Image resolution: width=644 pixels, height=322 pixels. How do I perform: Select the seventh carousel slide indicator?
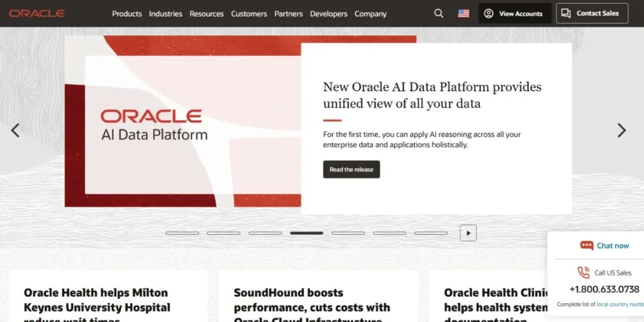431,233
